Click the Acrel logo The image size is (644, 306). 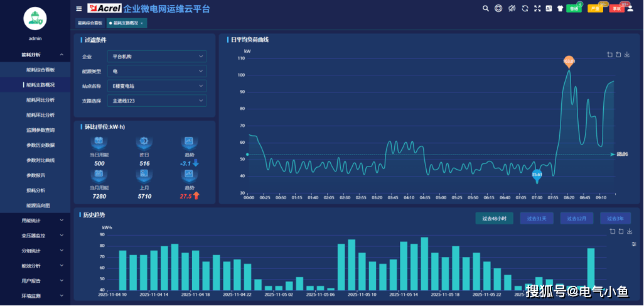point(104,8)
